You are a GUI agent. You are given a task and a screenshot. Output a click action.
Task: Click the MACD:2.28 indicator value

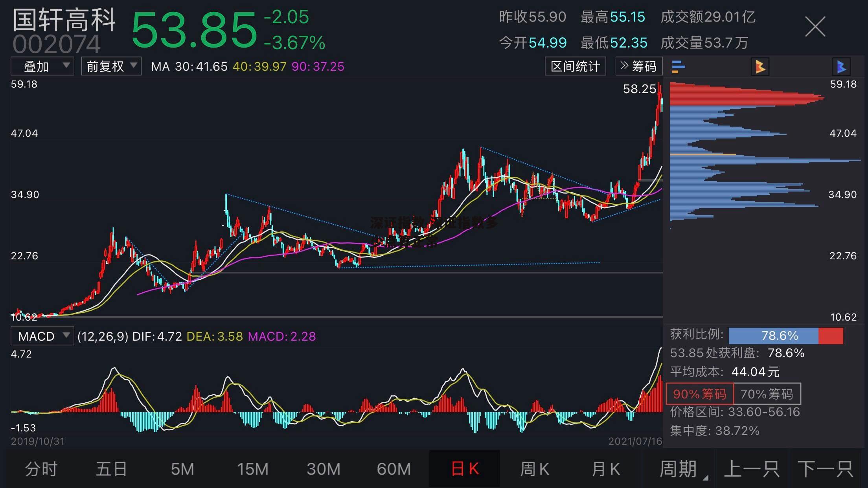click(x=282, y=336)
